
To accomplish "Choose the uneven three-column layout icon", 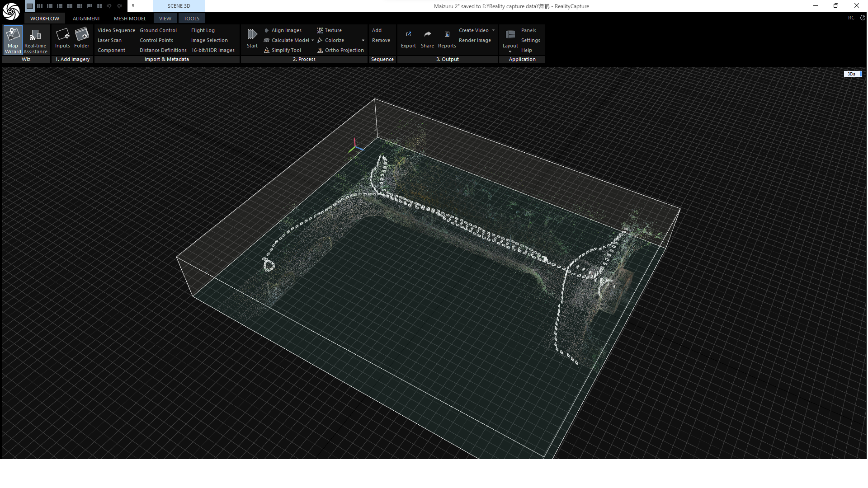I will (90, 6).
